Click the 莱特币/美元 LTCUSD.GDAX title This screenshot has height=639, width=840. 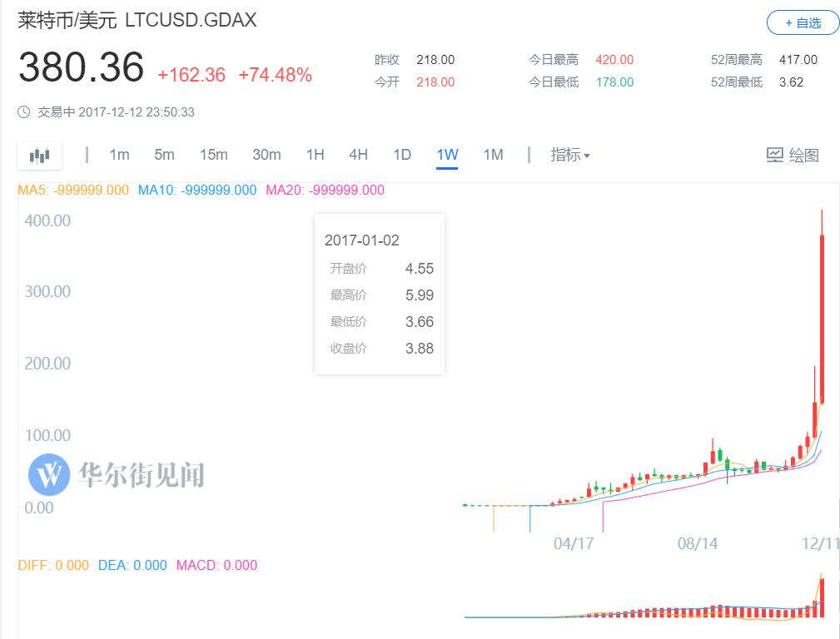click(x=137, y=20)
